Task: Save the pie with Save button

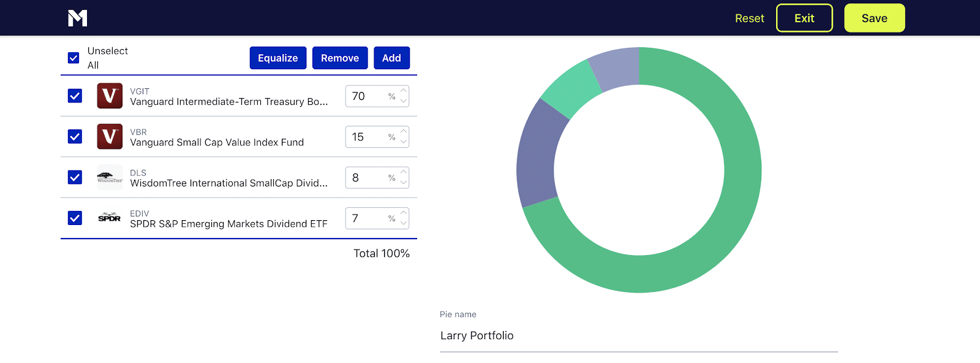Action: [875, 18]
